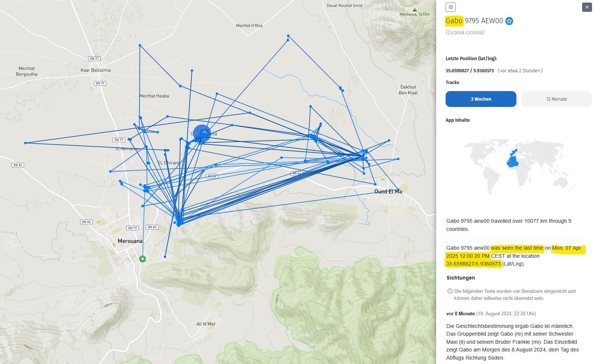Screen dimensions: 595x364
Task: Close the Gabo details panel
Action: pyautogui.click(x=587, y=7)
